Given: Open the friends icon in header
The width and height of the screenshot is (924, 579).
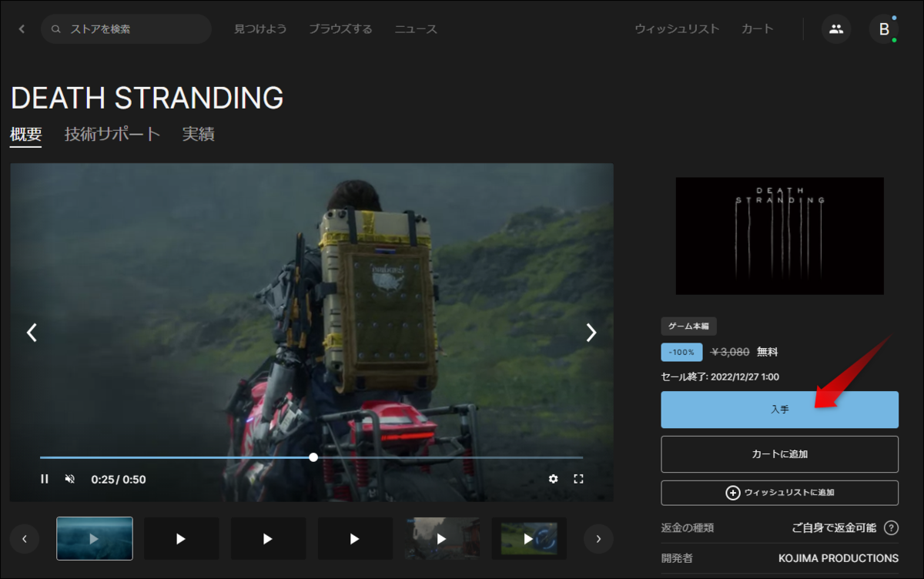Looking at the screenshot, I should point(836,29).
